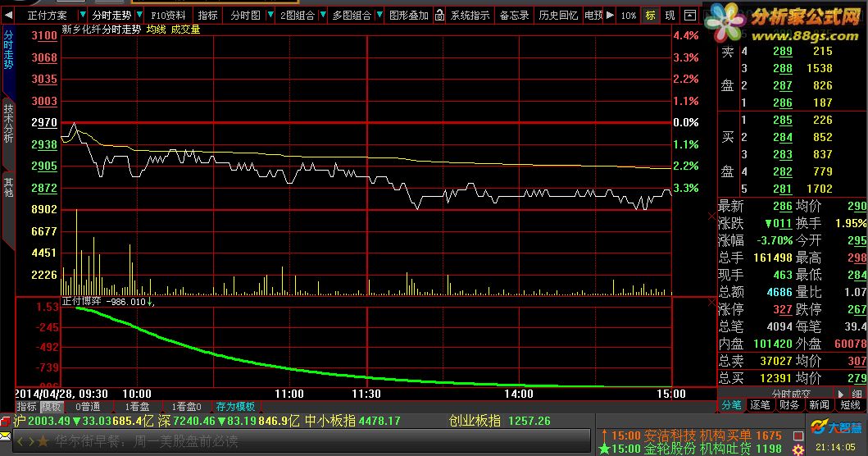Select the 0普通 template tab
Screen dimensions: 868x456
coord(88,407)
